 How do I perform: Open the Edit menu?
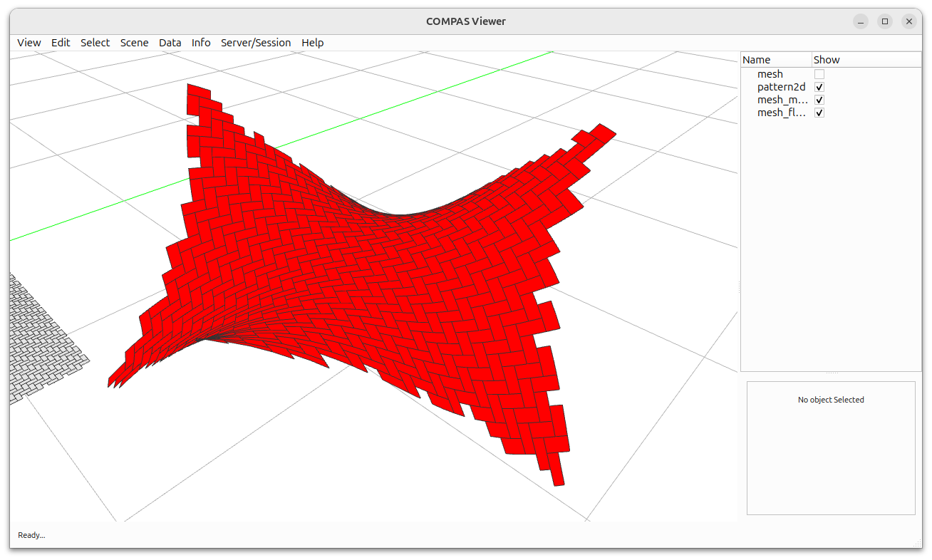61,43
